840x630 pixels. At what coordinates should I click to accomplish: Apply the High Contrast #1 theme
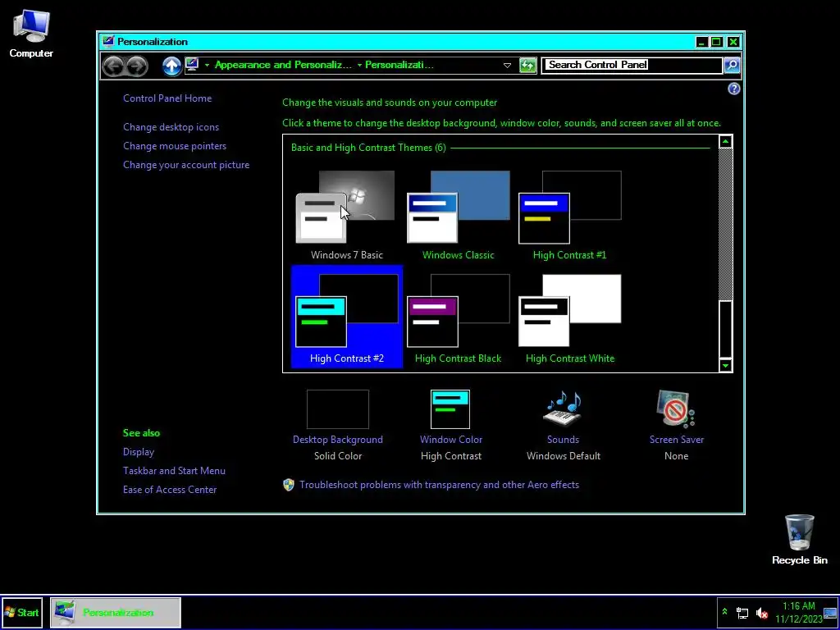point(569,216)
